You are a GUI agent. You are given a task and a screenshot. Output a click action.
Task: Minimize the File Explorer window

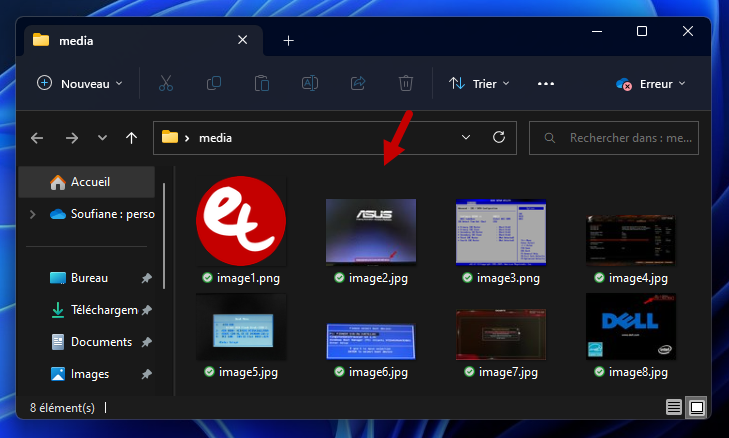tap(597, 31)
